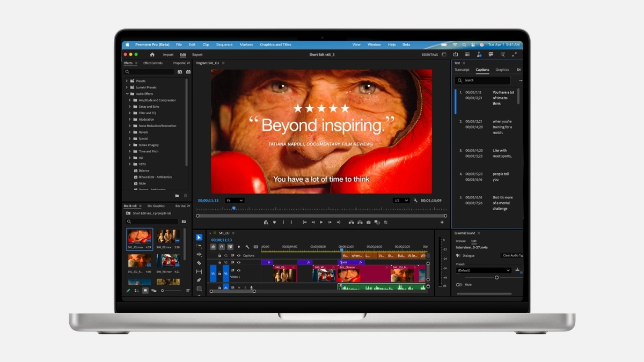Viewport: 644px width, 362px height.
Task: Click the New Custom Bin folder icon
Action: click(x=177, y=196)
